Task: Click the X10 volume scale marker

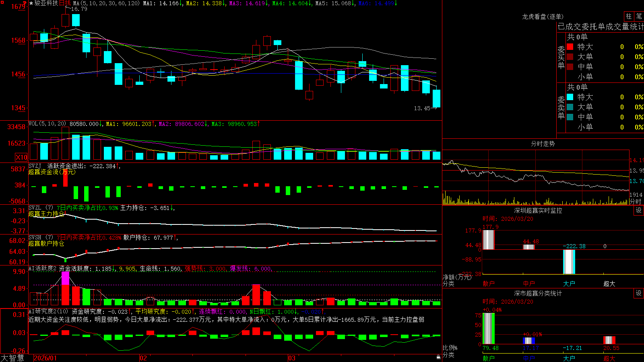Action: pyautogui.click(x=21, y=157)
